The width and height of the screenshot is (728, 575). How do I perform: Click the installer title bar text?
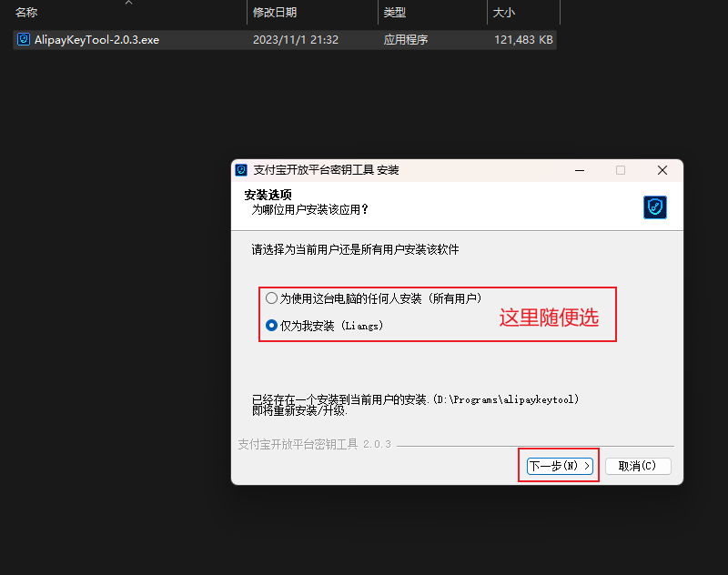coord(326,170)
